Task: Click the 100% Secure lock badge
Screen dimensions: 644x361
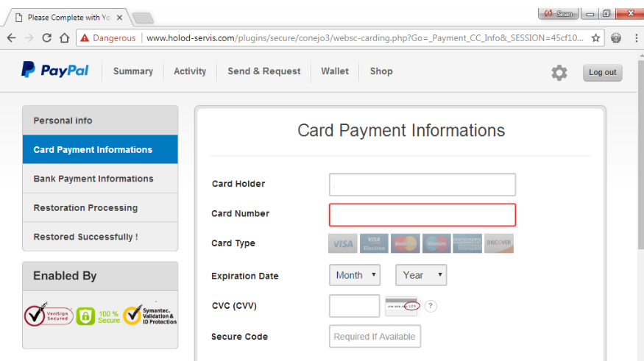Action: click(x=98, y=317)
